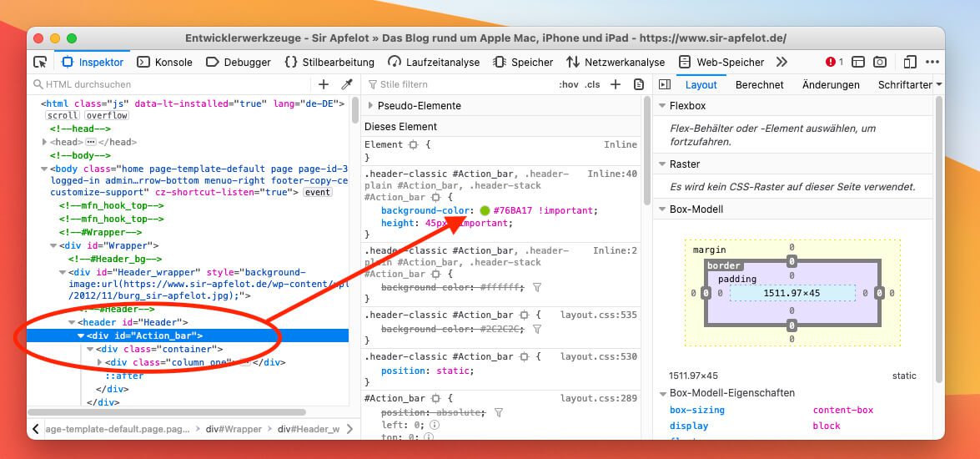
Task: Focus the HTML durchsuchen search field
Action: click(167, 84)
